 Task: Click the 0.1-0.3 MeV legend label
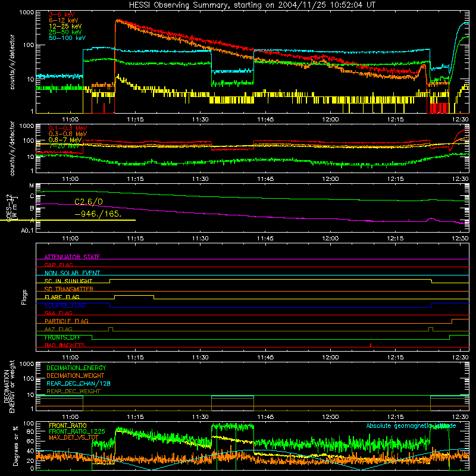coord(68,128)
